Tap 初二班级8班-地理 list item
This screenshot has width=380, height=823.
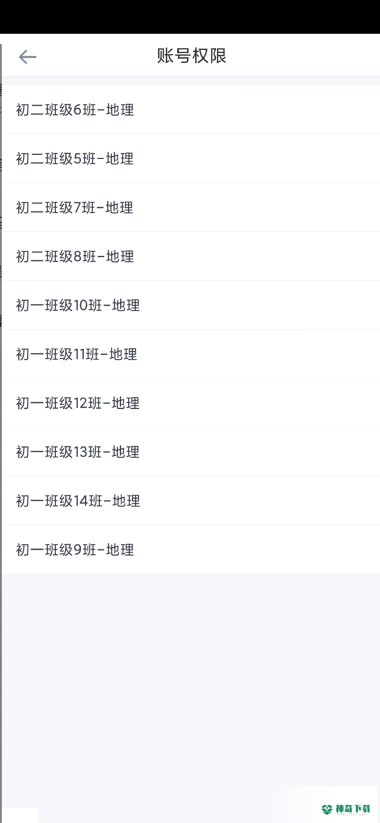[192, 256]
